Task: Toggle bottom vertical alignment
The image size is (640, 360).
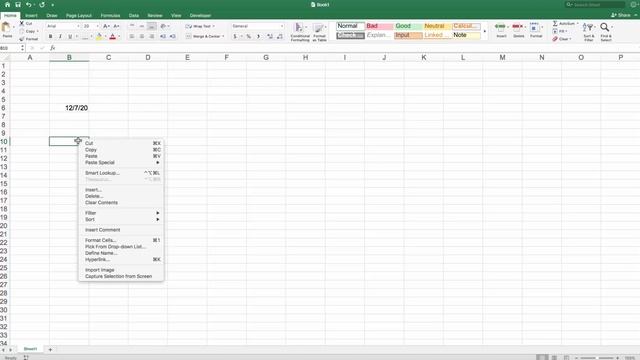Action: (x=151, y=26)
